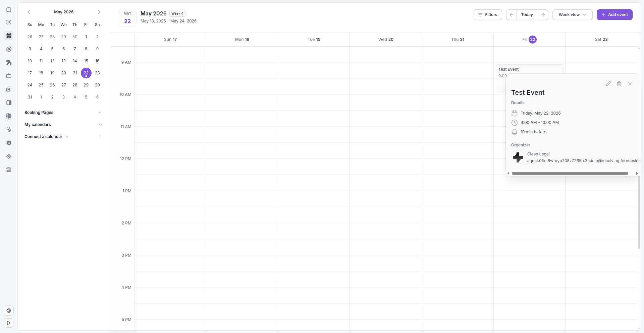Screen dimensions: 644x333
Task: Select May 15 in the mini calendar
Action: [x=86, y=61]
